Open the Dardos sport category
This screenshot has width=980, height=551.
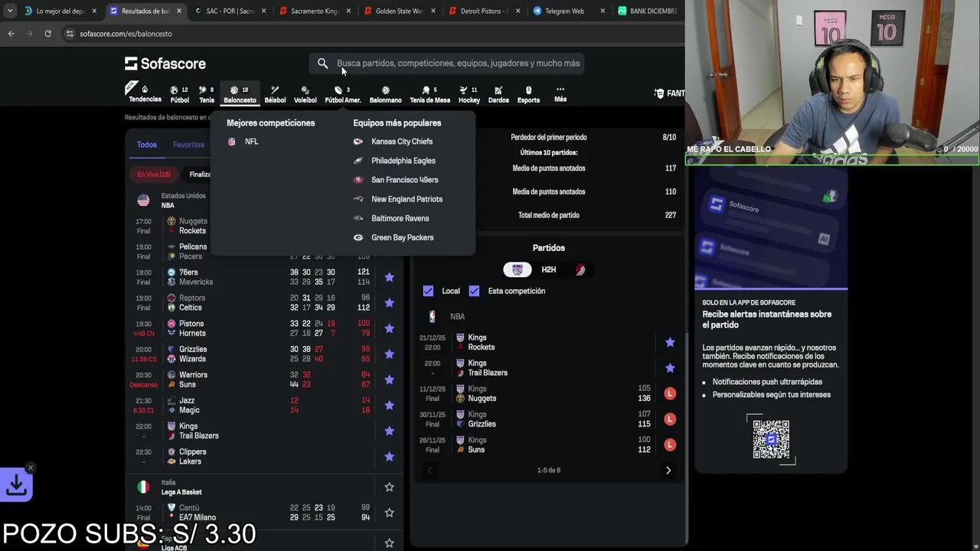(498, 94)
